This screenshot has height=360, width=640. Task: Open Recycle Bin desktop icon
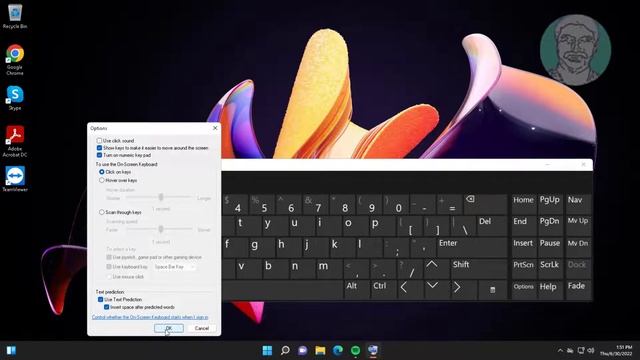tap(15, 16)
